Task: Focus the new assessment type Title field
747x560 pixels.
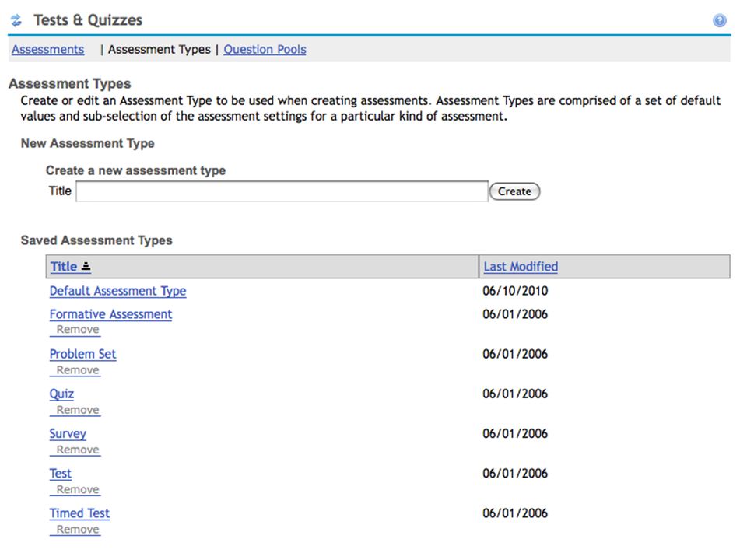Action: click(282, 191)
